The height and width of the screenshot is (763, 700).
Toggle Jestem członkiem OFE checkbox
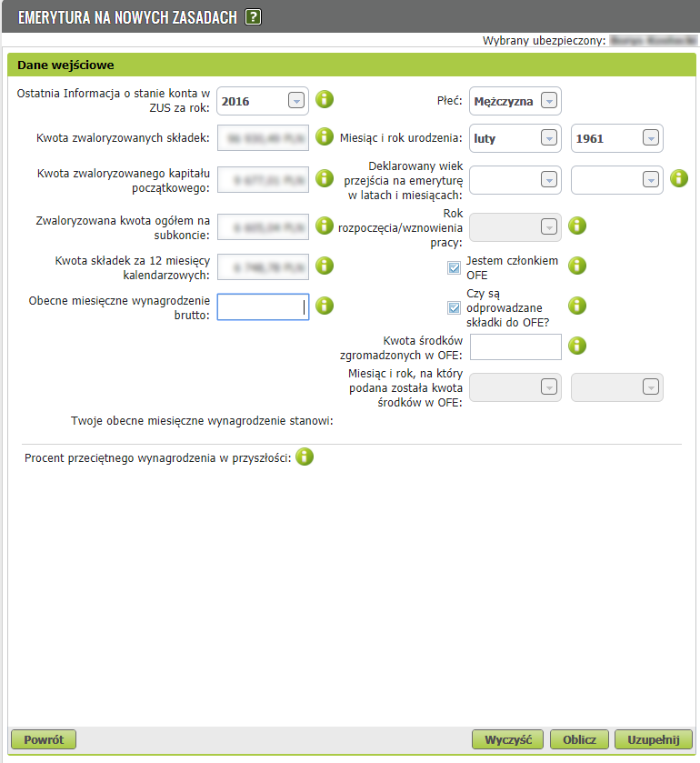454,267
